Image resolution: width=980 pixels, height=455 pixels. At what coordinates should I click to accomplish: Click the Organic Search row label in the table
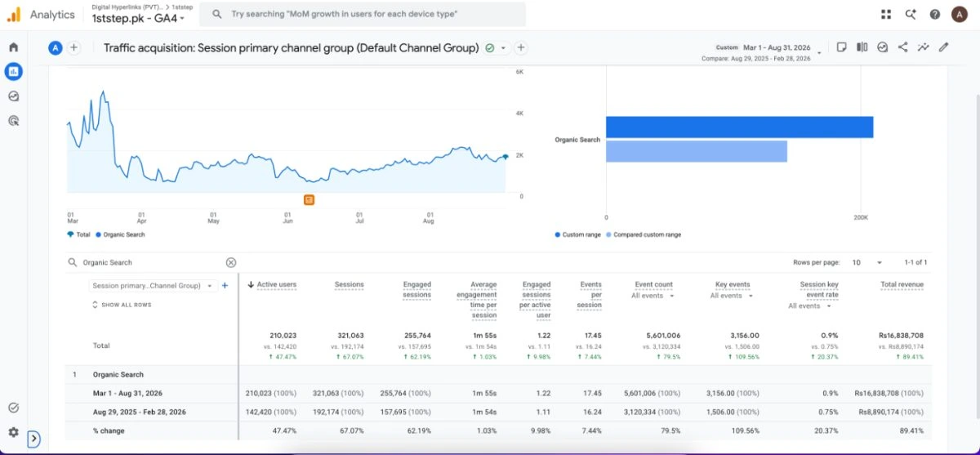[x=118, y=374]
